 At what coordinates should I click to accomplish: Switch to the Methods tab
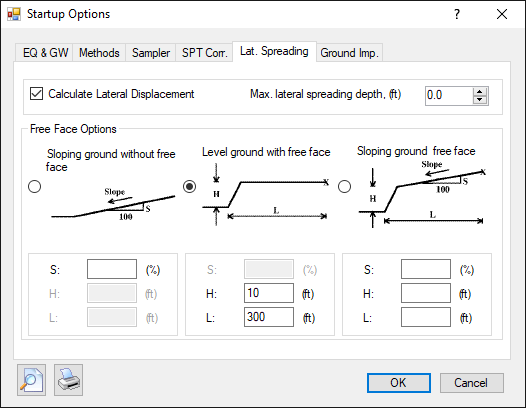[99, 53]
